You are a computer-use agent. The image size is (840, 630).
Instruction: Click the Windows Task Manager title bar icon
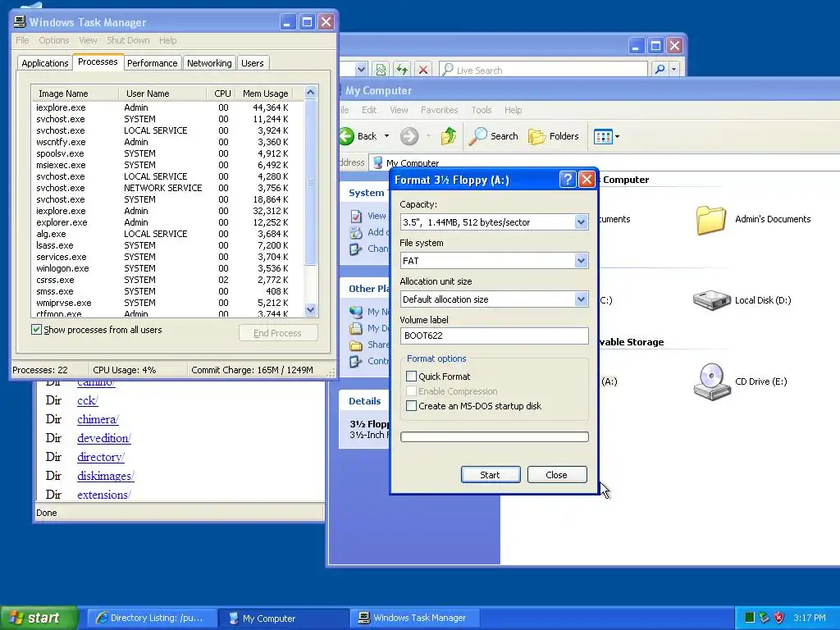(x=20, y=21)
